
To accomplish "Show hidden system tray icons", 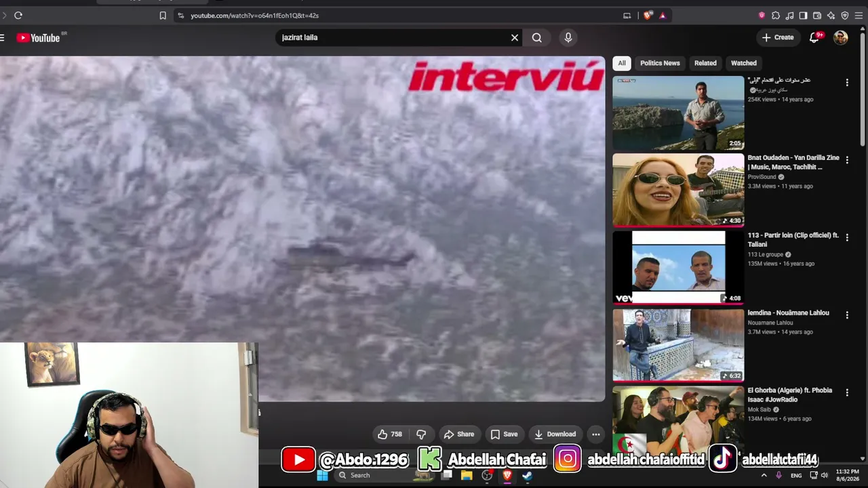I will (x=764, y=476).
